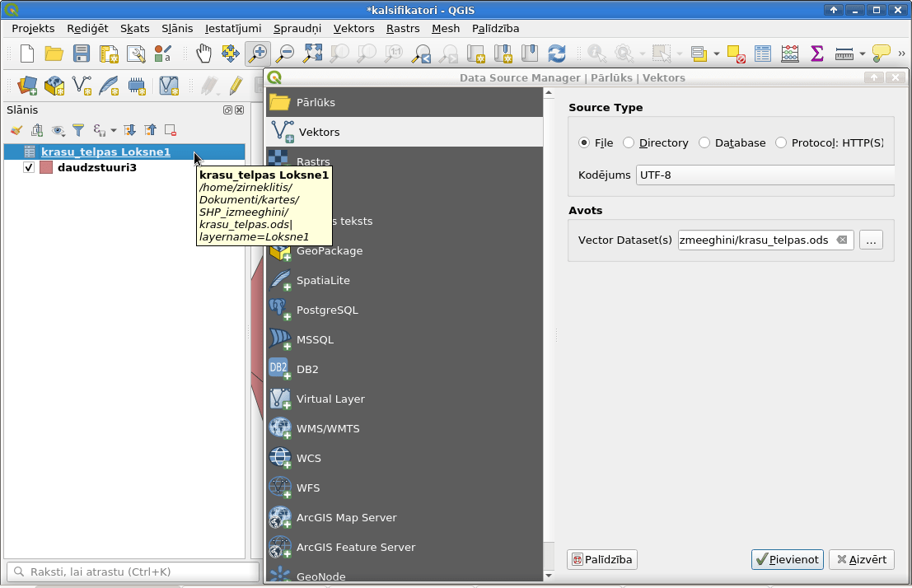The width and height of the screenshot is (912, 588).
Task: Open Data Source Manager toolbar icon
Action: 27,86
